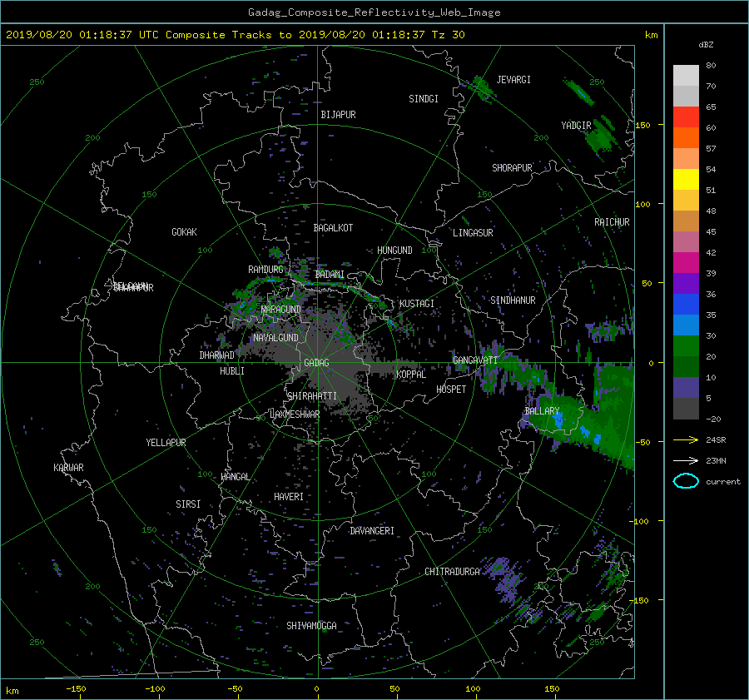Click the yellow 24SR track arrow
The height and width of the screenshot is (700, 749).
(x=686, y=439)
